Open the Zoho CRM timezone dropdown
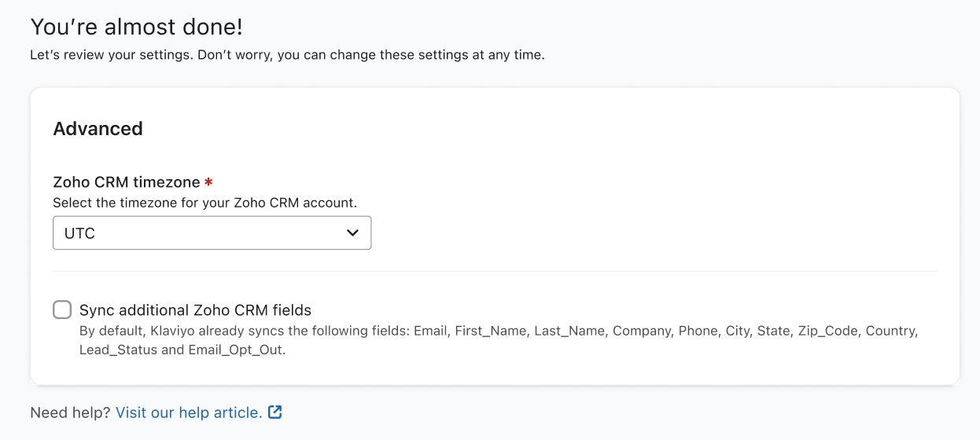 [x=212, y=233]
